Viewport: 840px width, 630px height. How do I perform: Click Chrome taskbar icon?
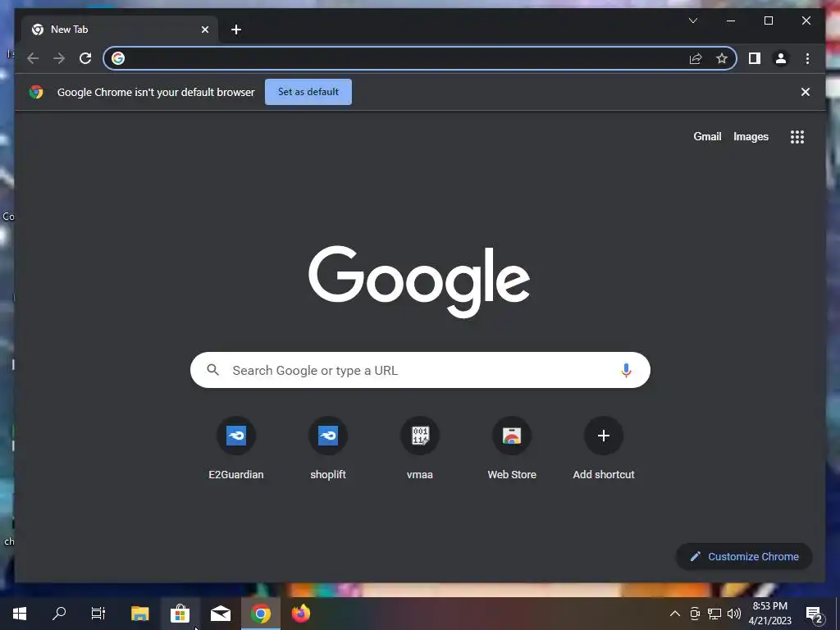pos(260,614)
